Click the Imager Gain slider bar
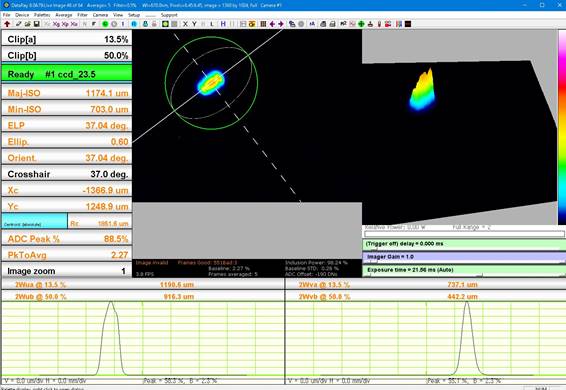Screen dimensions: 566x390 [x=464, y=257]
